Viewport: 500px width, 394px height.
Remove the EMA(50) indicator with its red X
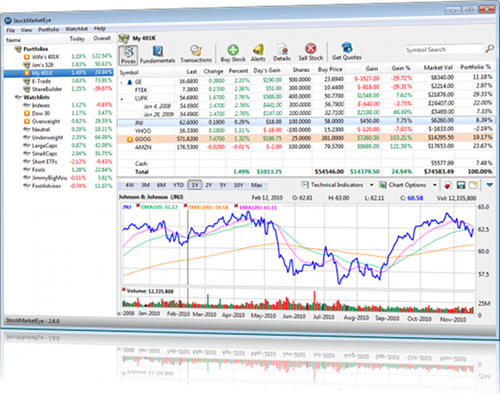pos(137,206)
